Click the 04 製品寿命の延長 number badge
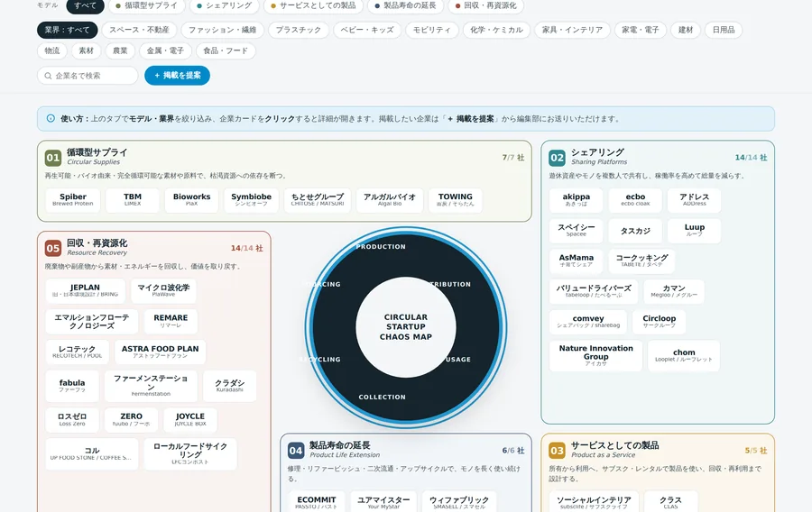The width and height of the screenshot is (812, 512). (x=296, y=451)
